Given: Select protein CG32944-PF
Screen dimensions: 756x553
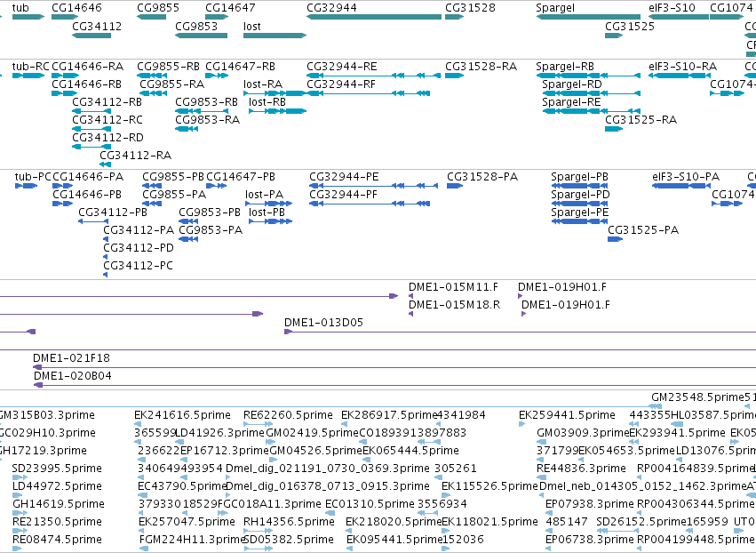Looking at the screenshot, I should pyautogui.click(x=343, y=195).
